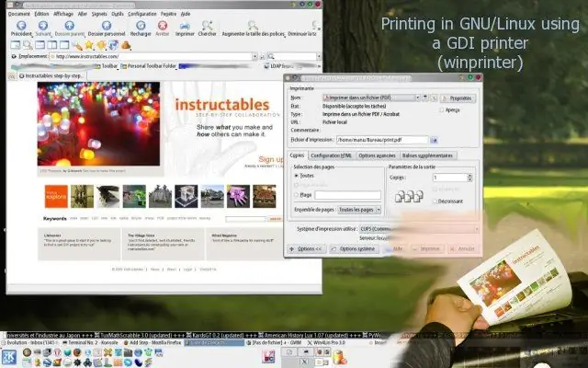
Task: Reload the page with Recharger
Action: pos(141,29)
